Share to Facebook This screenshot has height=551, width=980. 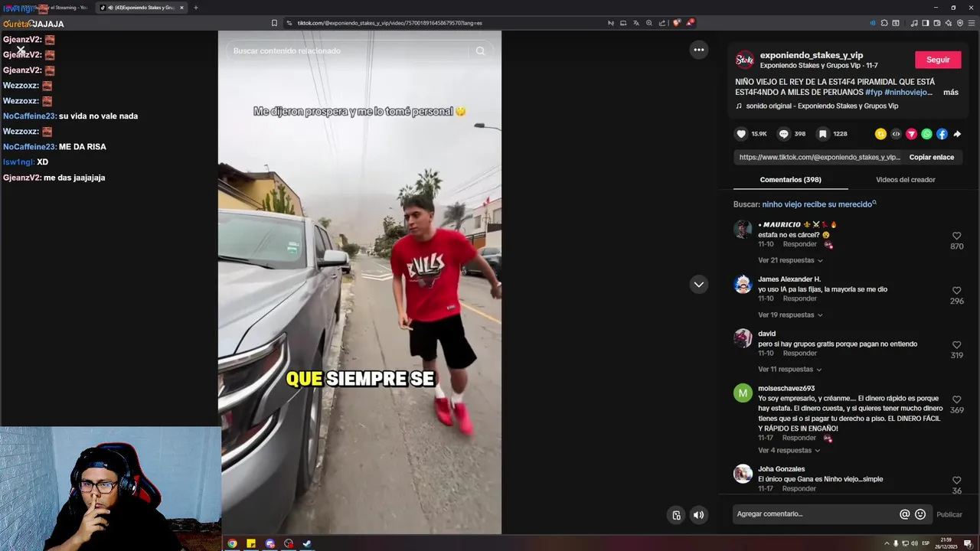tap(942, 134)
